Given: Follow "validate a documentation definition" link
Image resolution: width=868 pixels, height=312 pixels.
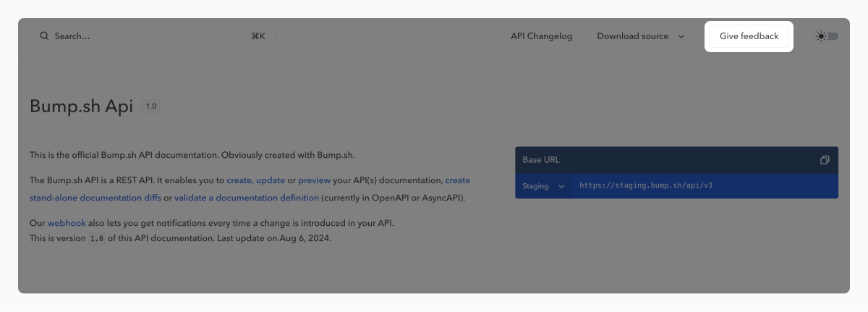Looking at the screenshot, I should pyautogui.click(x=247, y=198).
